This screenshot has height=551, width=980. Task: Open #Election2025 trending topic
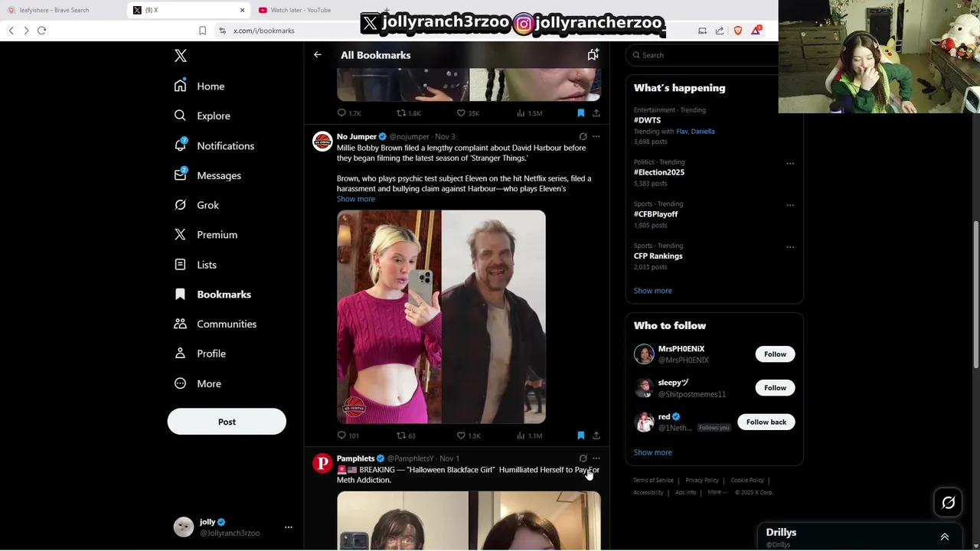(x=659, y=172)
